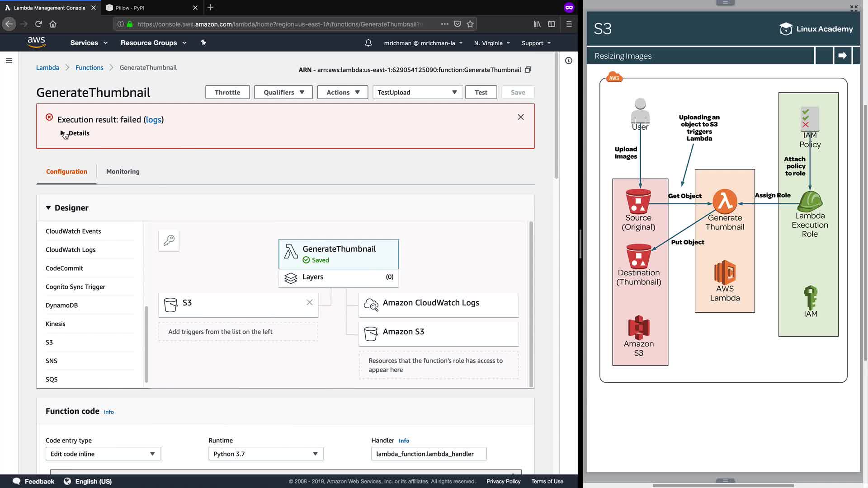Open the Runtime Python 3.7 dropdown
The image size is (868, 488).
[266, 454]
